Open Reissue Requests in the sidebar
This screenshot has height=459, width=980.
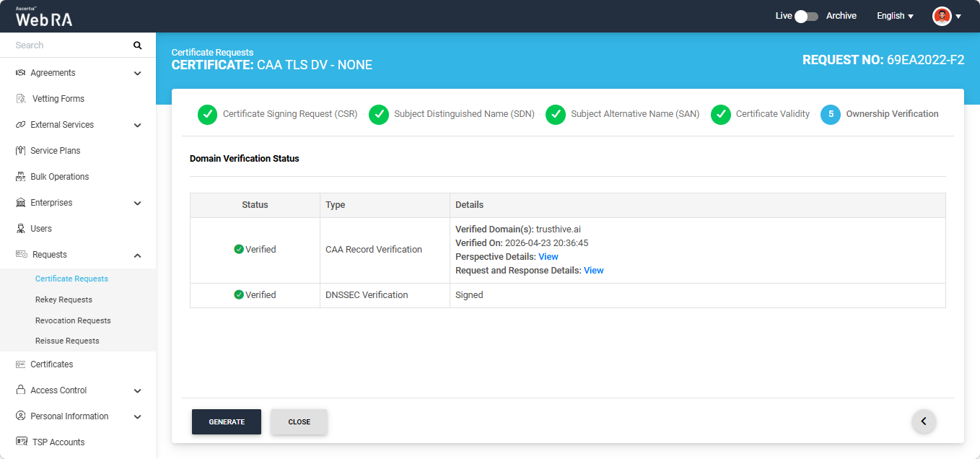[x=67, y=341]
